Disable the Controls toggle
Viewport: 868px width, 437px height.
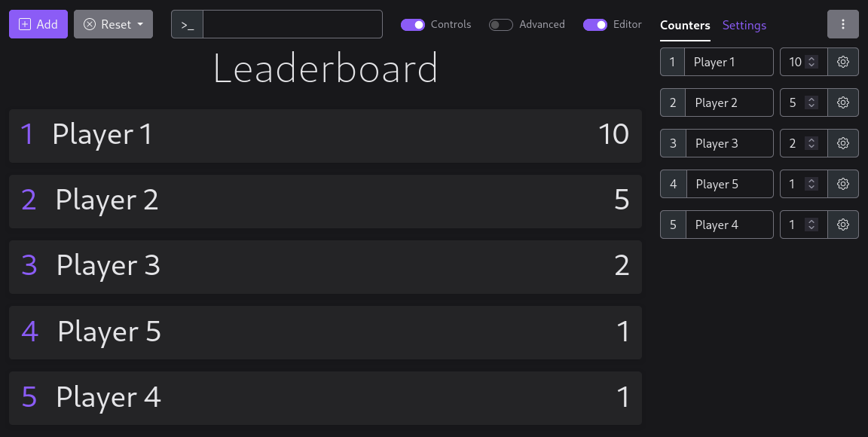[413, 25]
